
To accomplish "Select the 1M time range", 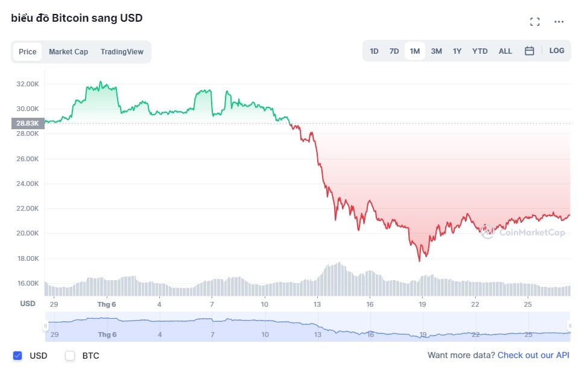I will coord(415,51).
